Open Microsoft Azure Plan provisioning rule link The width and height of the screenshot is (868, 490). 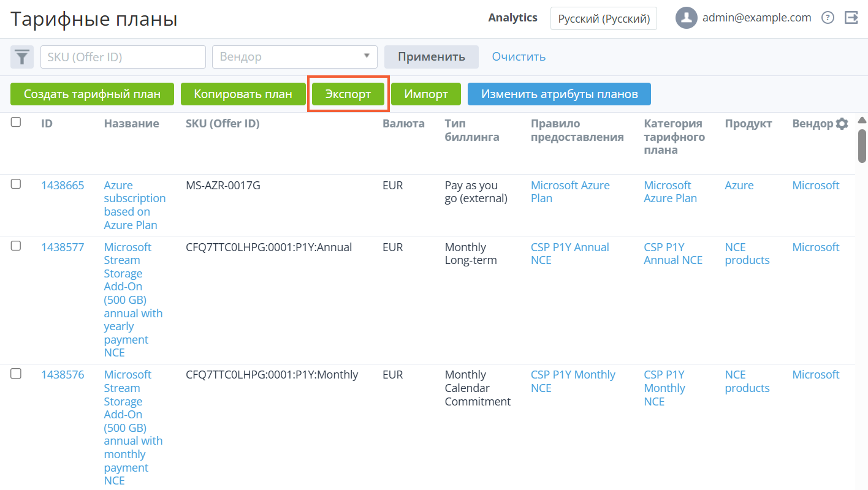coord(570,192)
